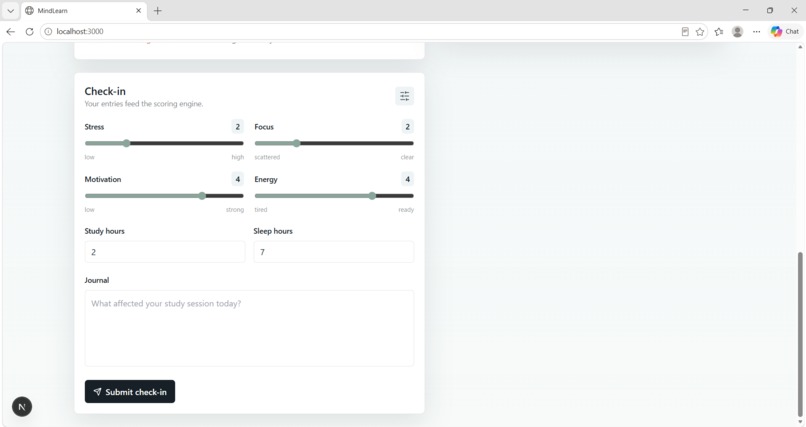Click the 'ready' label under Energy
Viewport: 806px width, 427px height.
[x=406, y=210]
